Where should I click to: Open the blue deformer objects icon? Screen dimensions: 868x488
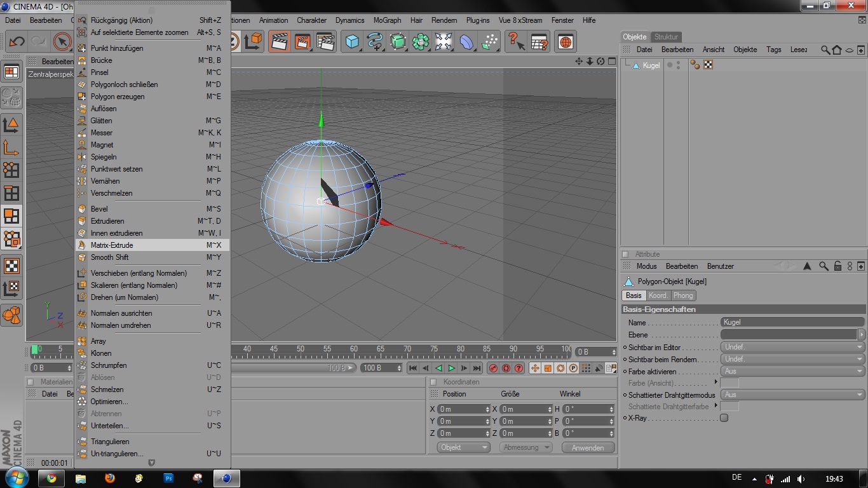coord(466,42)
